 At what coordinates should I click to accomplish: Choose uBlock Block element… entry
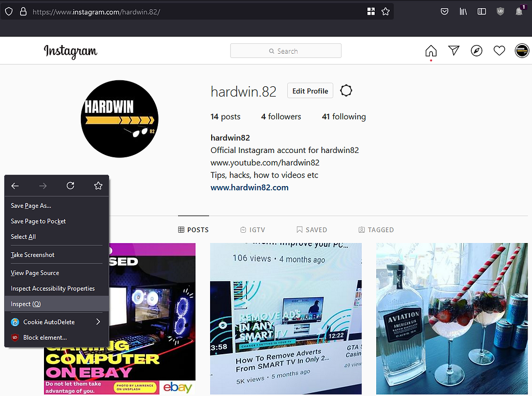(x=56, y=337)
